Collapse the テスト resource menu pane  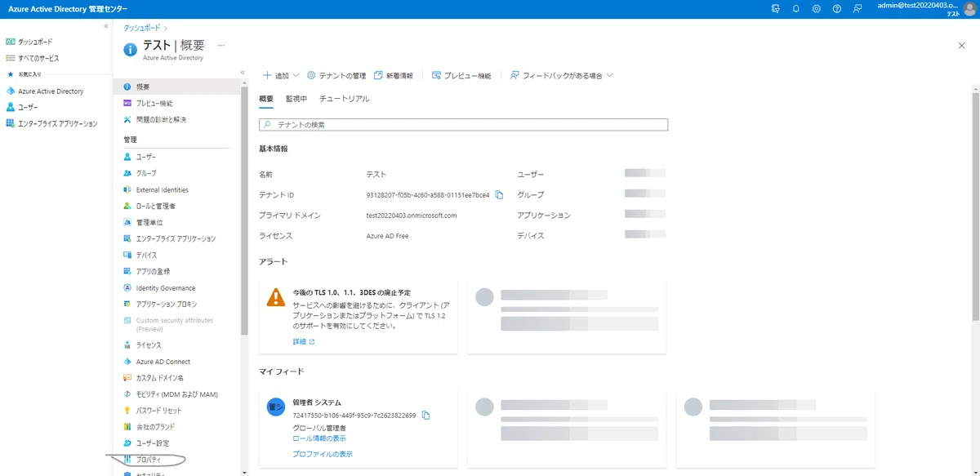point(243,73)
